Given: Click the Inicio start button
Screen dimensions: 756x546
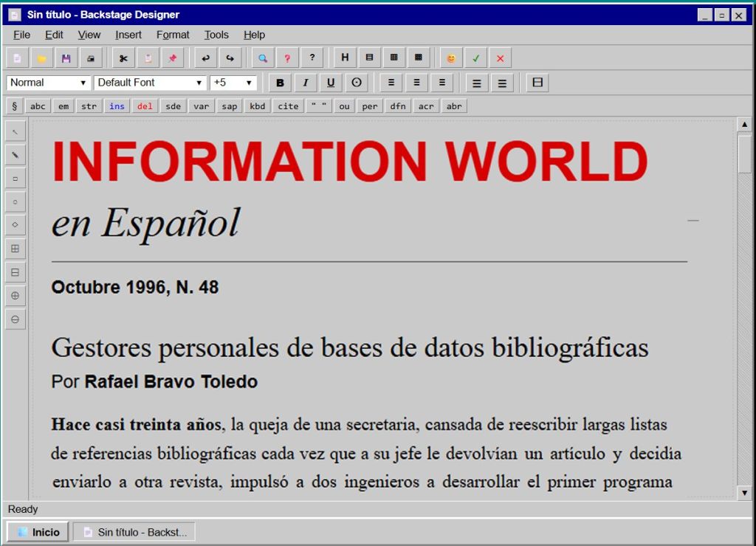Looking at the screenshot, I should pyautogui.click(x=38, y=532).
